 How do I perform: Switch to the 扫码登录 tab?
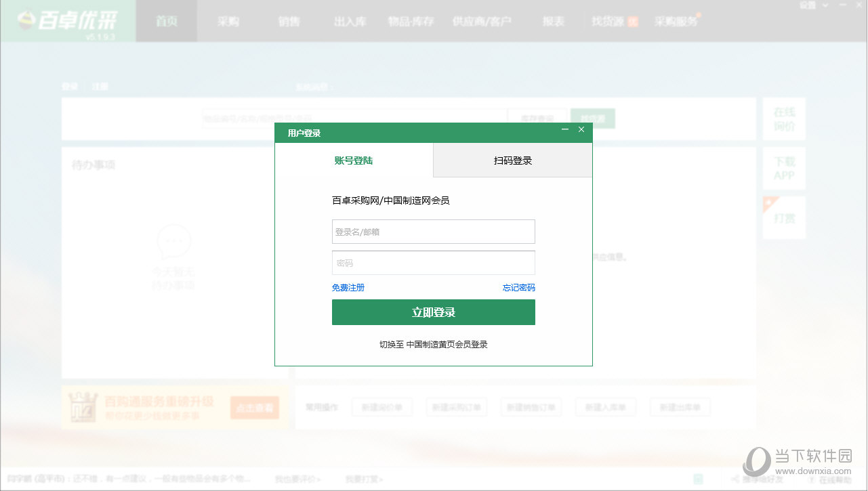[513, 161]
